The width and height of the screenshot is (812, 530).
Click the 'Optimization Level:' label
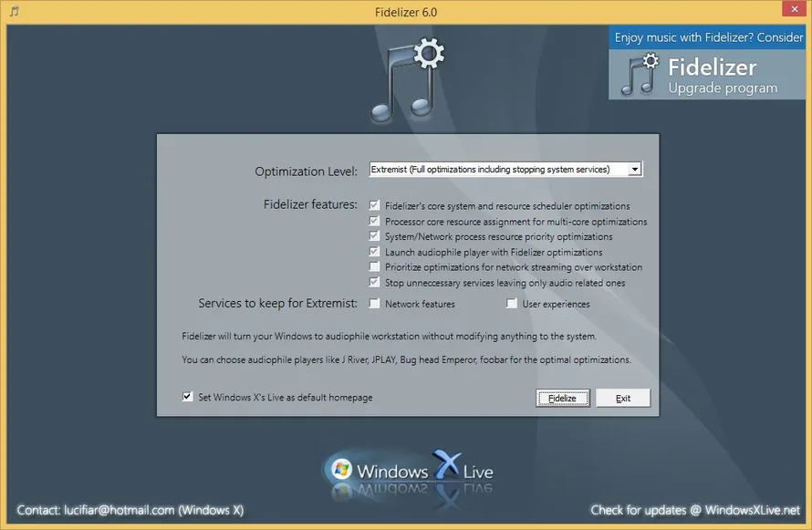[306, 171]
